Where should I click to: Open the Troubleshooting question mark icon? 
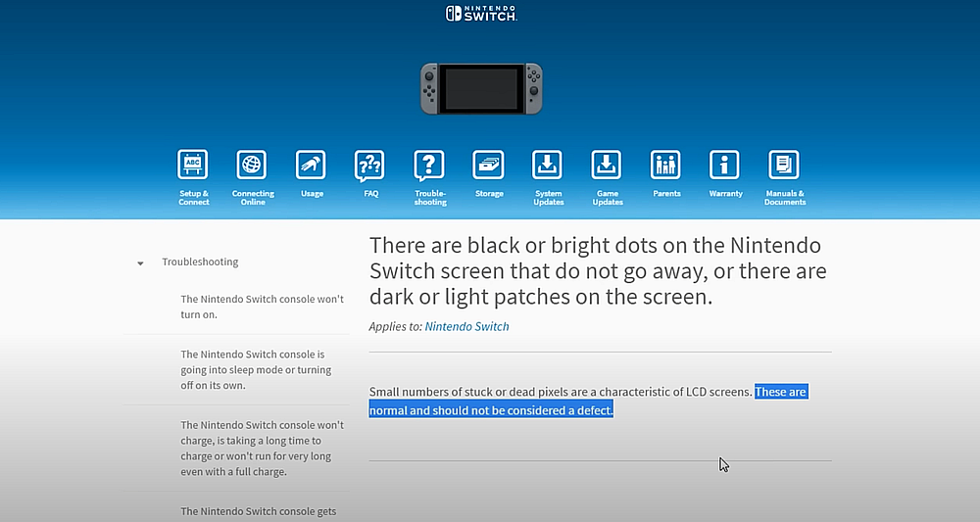tap(429, 166)
